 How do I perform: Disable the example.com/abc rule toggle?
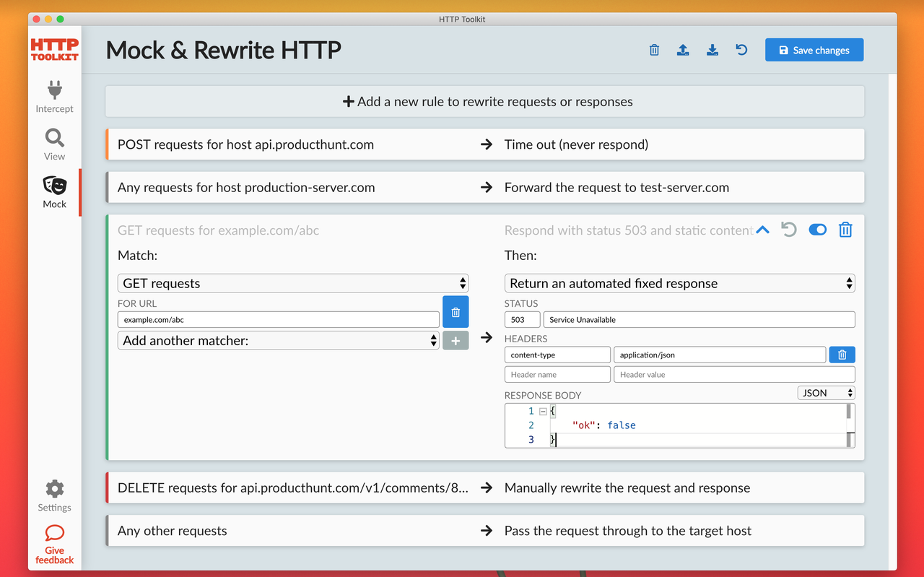[x=817, y=230]
